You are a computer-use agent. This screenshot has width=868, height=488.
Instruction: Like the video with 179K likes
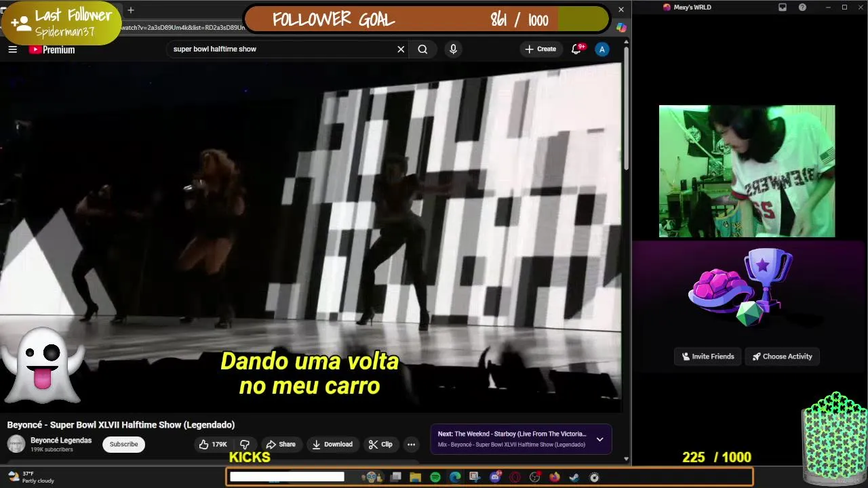[213, 445]
